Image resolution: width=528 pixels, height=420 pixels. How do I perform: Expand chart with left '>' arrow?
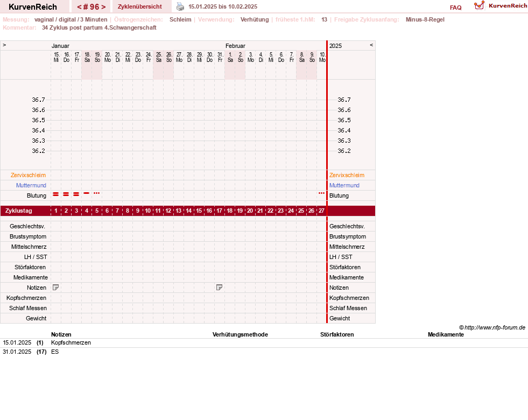pyautogui.click(x=4, y=45)
